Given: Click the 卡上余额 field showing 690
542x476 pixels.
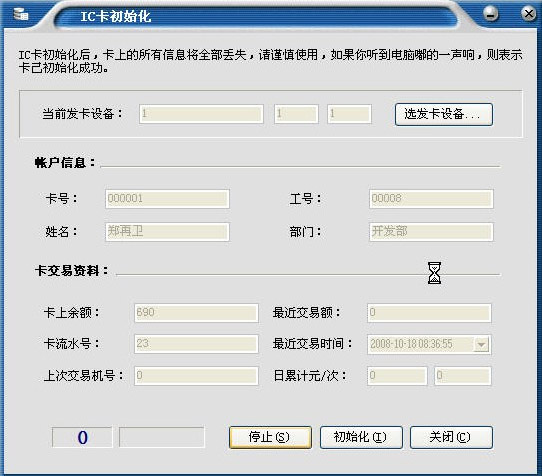Looking at the screenshot, I should (196, 313).
